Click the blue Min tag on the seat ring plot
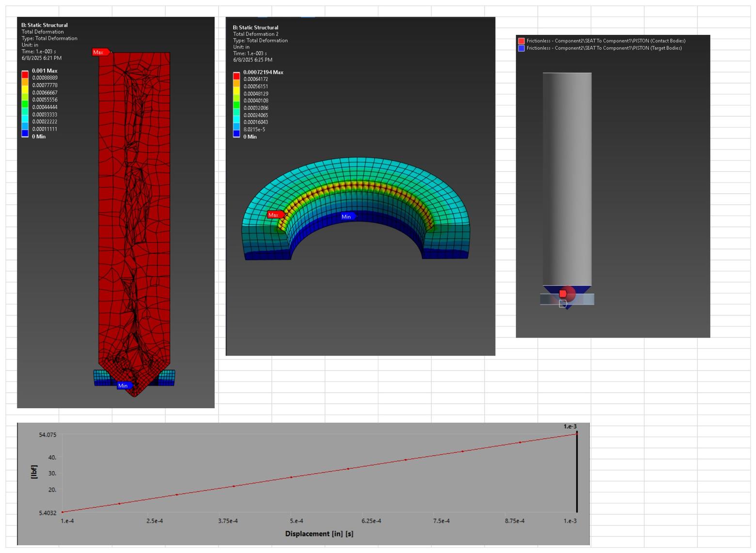 [348, 216]
